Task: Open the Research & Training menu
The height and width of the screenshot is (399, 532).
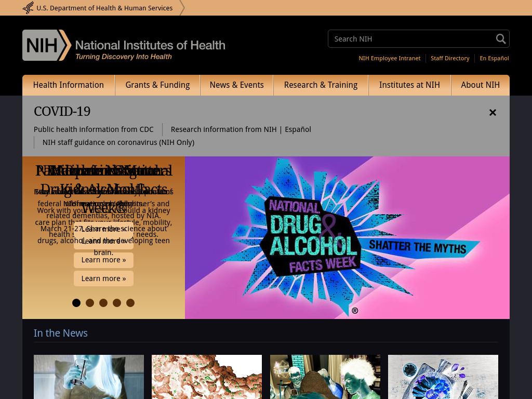Action: coord(321,85)
